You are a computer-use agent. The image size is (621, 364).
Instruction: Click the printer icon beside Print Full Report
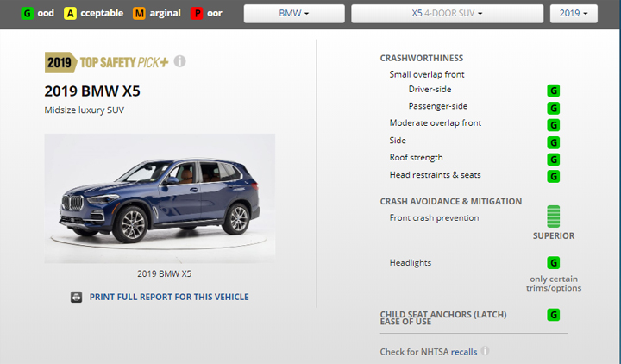coord(76,297)
